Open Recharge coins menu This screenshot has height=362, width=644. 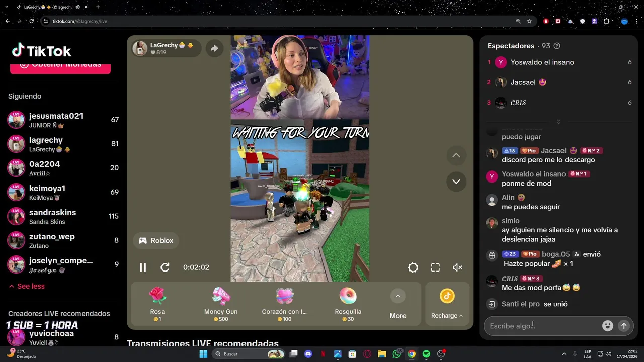(x=447, y=304)
